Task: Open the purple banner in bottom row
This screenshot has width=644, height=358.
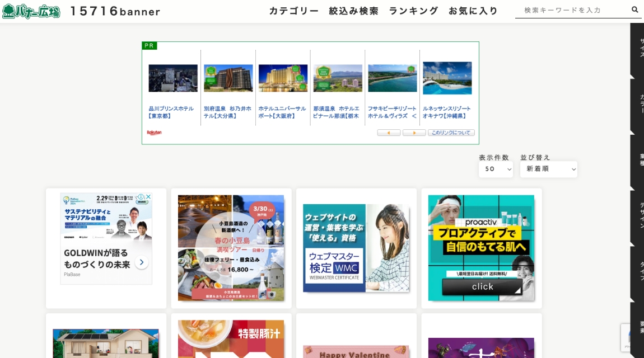Action: (482, 348)
